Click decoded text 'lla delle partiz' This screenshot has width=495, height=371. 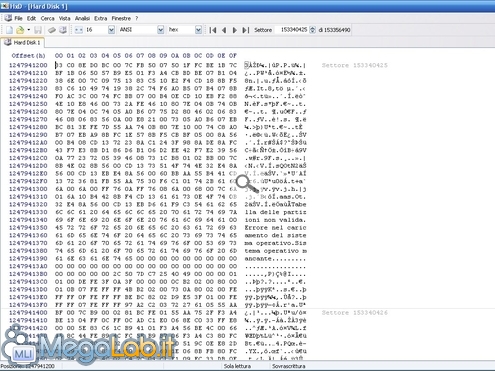pyautogui.click(x=275, y=212)
